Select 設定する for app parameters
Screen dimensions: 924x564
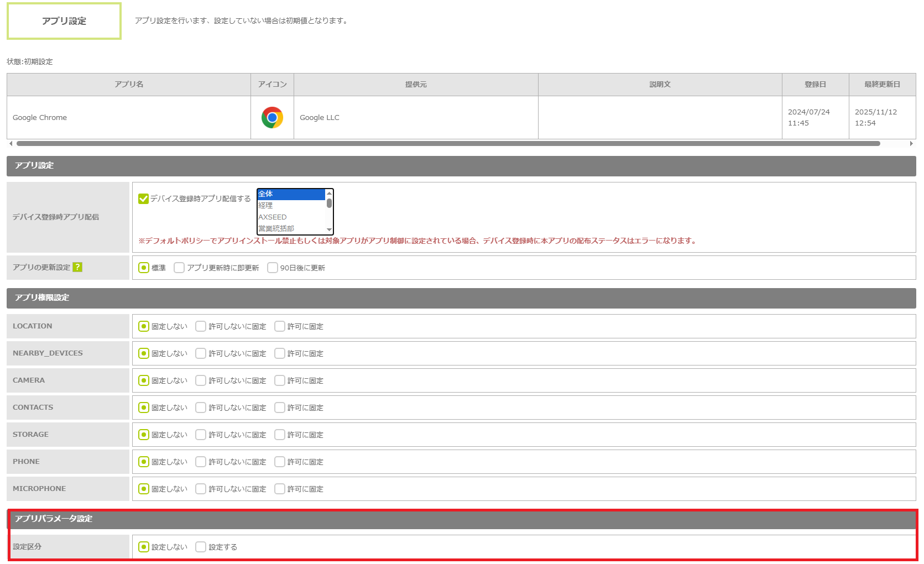[201, 547]
